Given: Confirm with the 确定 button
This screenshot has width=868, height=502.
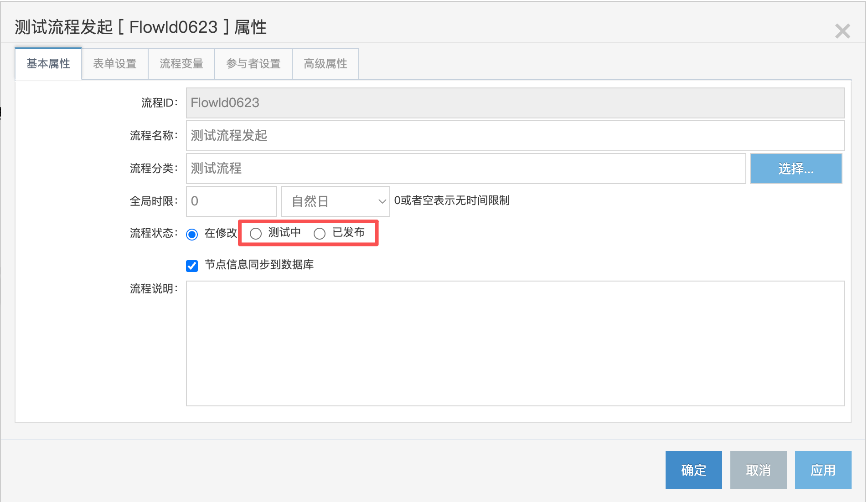Looking at the screenshot, I should pos(694,470).
